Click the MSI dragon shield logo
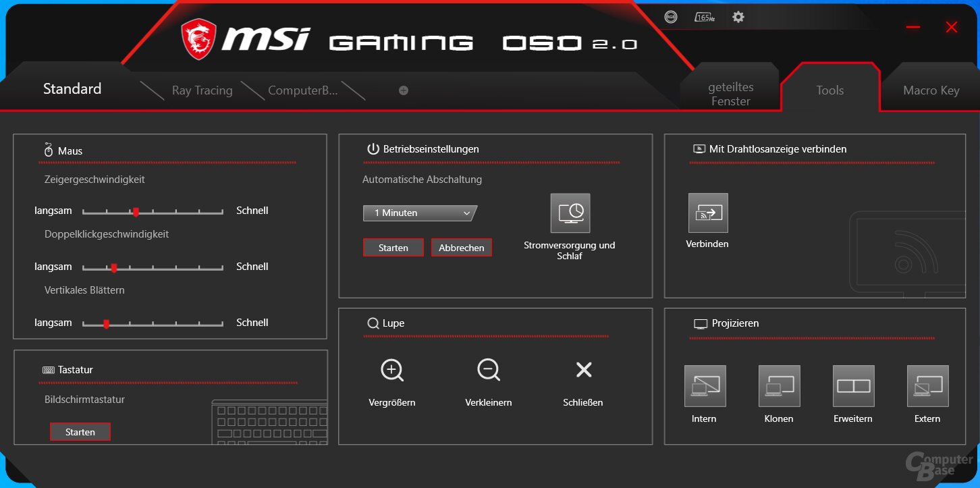Viewport: 980px width, 488px height. pos(198,39)
